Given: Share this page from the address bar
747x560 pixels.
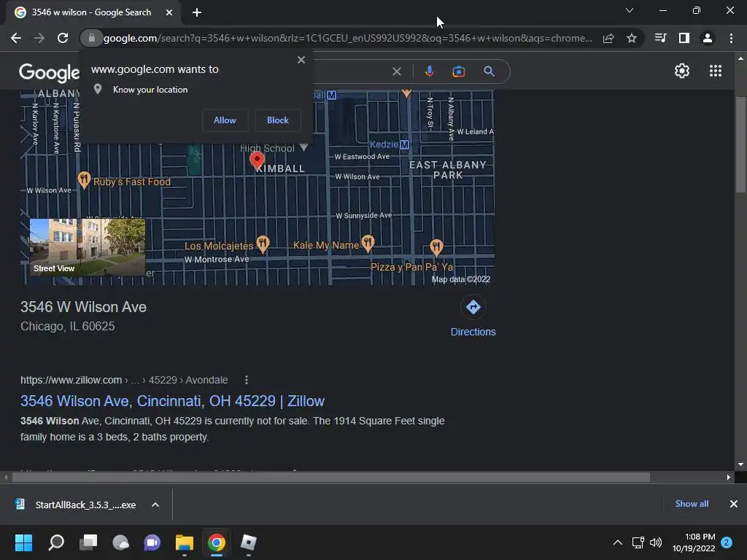Looking at the screenshot, I should [608, 38].
